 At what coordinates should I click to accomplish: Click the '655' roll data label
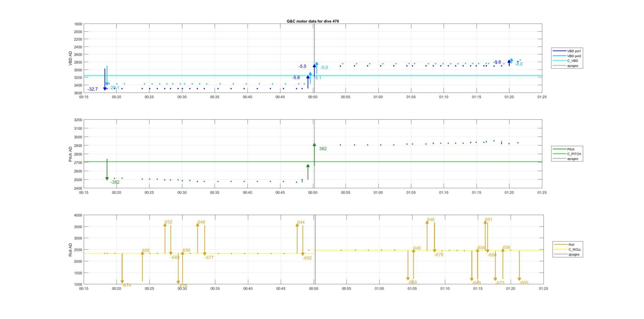(146, 251)
